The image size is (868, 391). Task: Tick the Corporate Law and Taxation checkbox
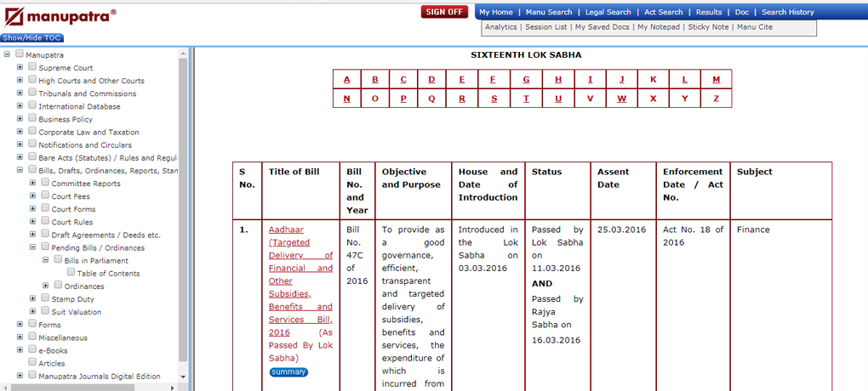tap(32, 131)
